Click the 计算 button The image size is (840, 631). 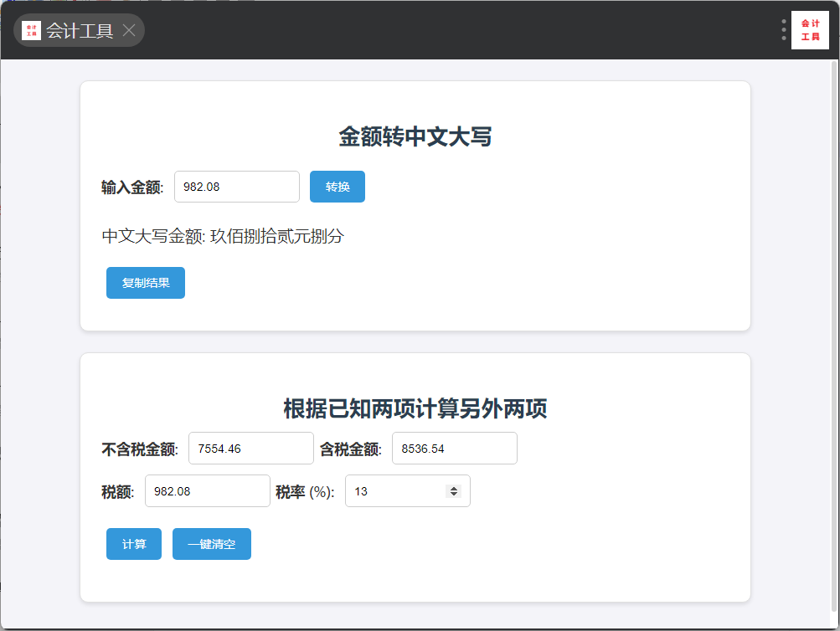tap(134, 544)
